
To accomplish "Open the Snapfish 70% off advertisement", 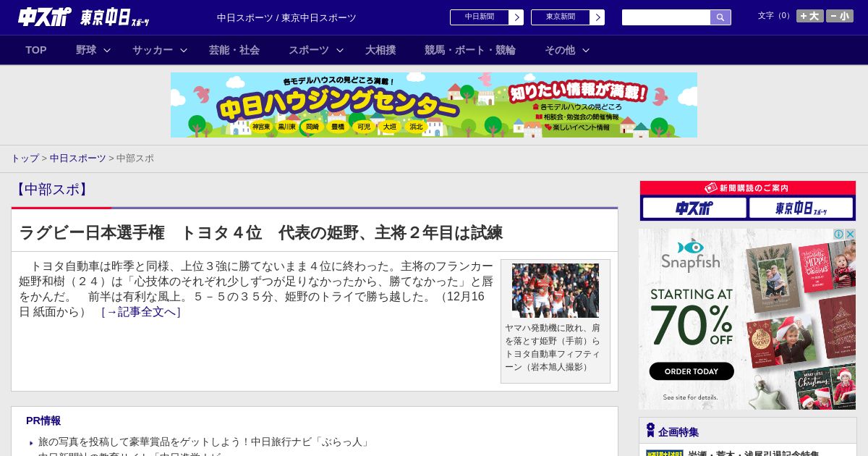I will point(748,319).
